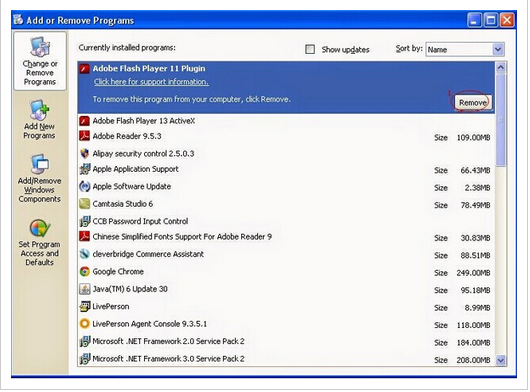Click the Google Chrome icon

[x=85, y=272]
